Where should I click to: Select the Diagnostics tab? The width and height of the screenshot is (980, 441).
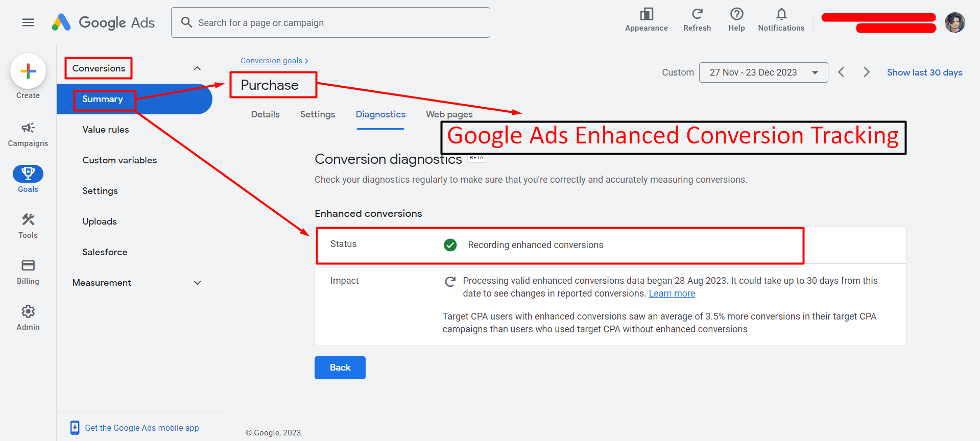[380, 114]
